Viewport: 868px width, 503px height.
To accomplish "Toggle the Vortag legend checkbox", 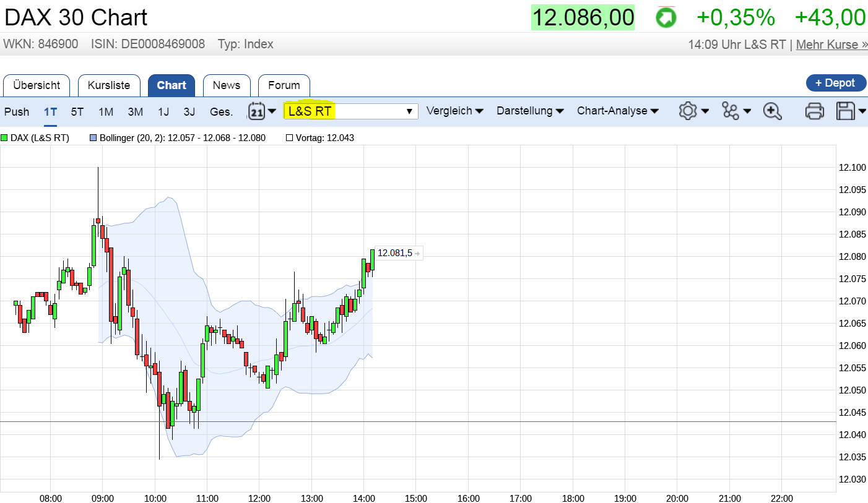I will tap(289, 137).
